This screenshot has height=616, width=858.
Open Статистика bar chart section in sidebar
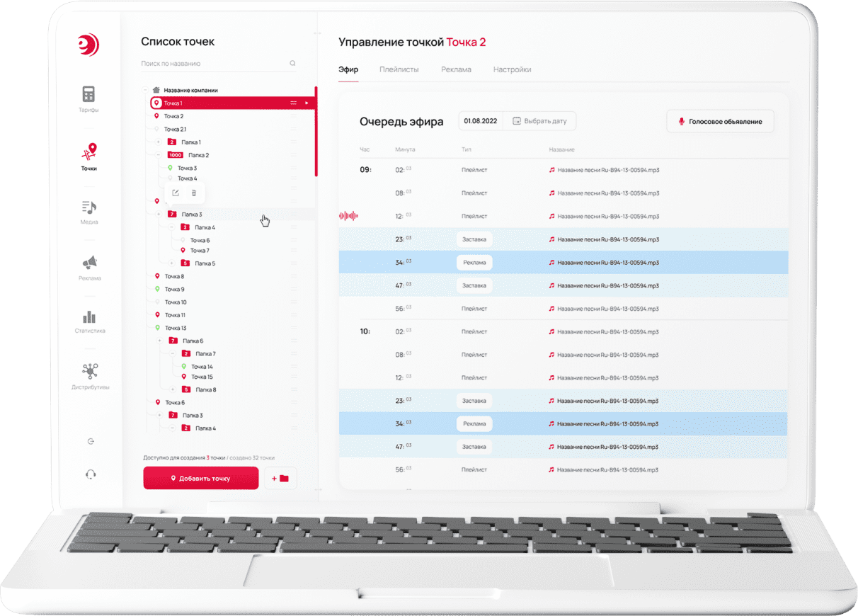[x=88, y=317]
